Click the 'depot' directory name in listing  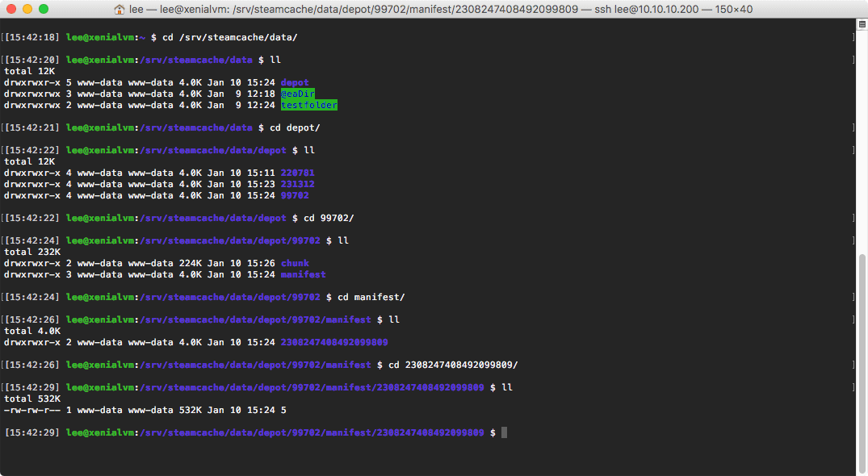pos(295,82)
